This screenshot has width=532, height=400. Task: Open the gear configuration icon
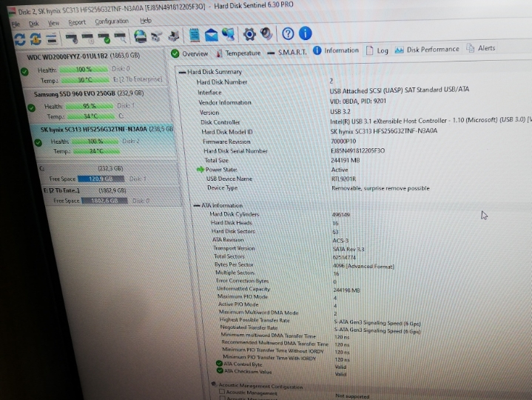pyautogui.click(x=249, y=34)
